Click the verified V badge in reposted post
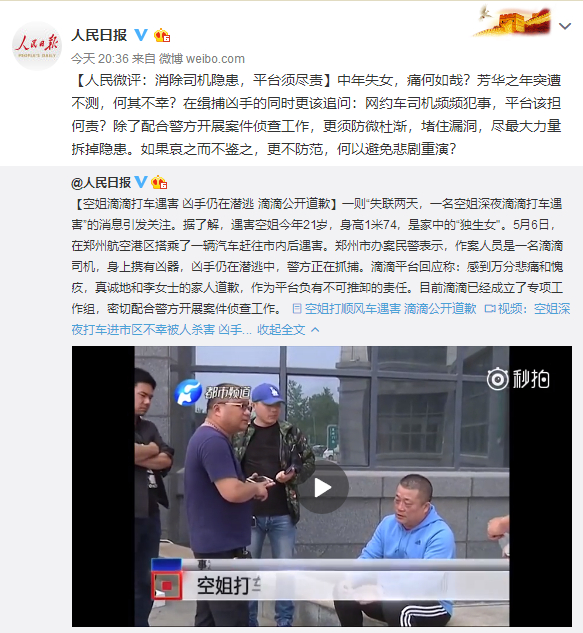Screen dimensions: 583x633 click(141, 182)
